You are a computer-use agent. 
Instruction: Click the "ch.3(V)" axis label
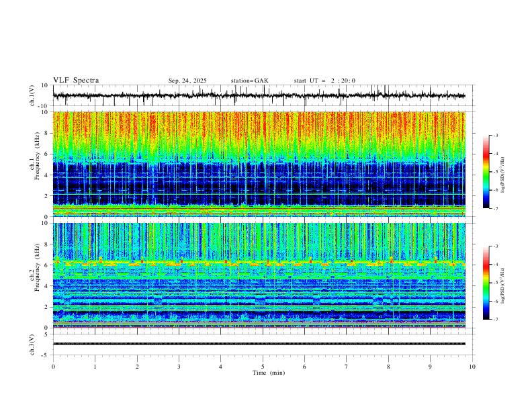(32, 345)
